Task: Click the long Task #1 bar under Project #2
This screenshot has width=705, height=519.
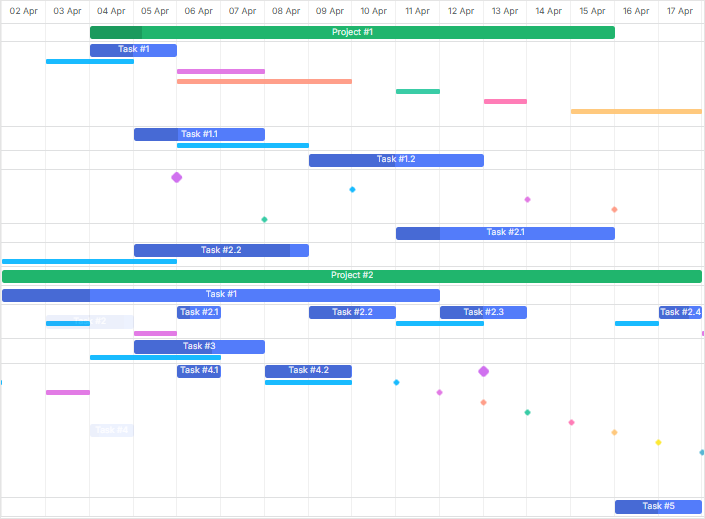Action: pos(221,295)
